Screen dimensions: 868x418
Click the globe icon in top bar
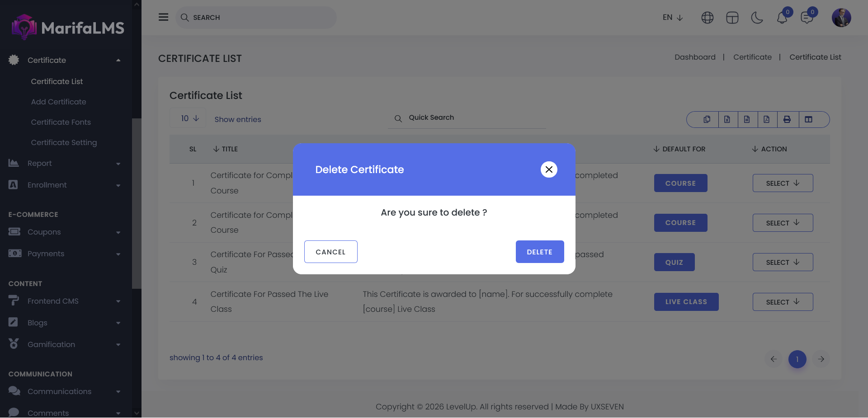[707, 18]
